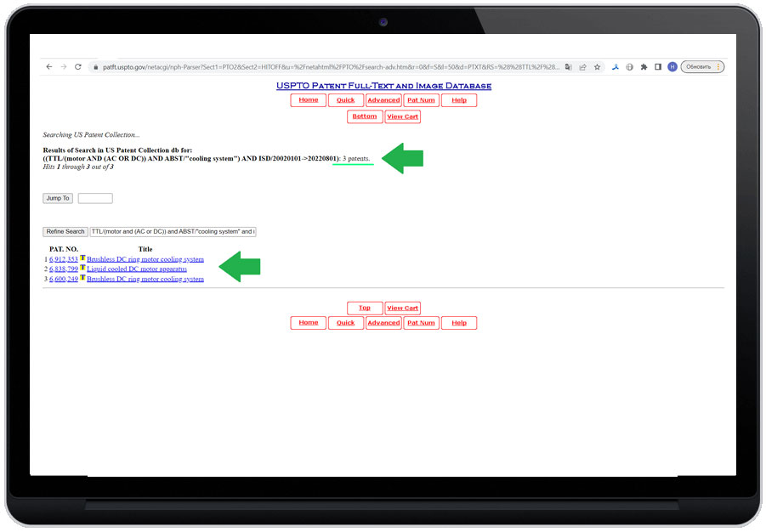The width and height of the screenshot is (766, 532).
Task: Click into the Refine Search query field
Action: [173, 231]
